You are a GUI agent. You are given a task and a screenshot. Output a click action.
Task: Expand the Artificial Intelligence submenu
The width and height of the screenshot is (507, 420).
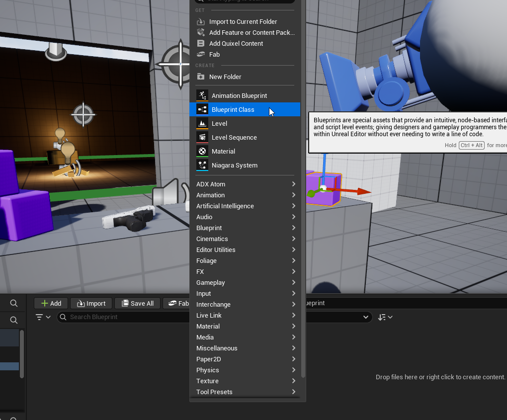tap(246, 206)
